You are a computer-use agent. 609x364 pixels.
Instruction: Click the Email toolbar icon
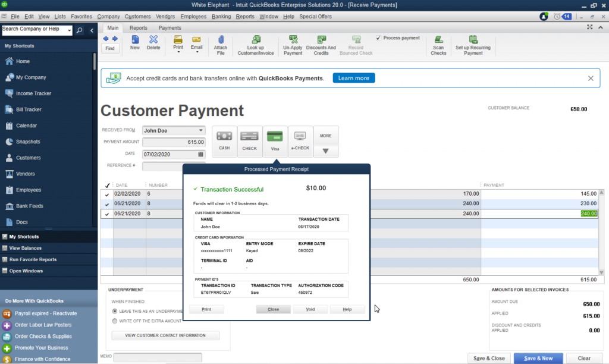point(196,42)
